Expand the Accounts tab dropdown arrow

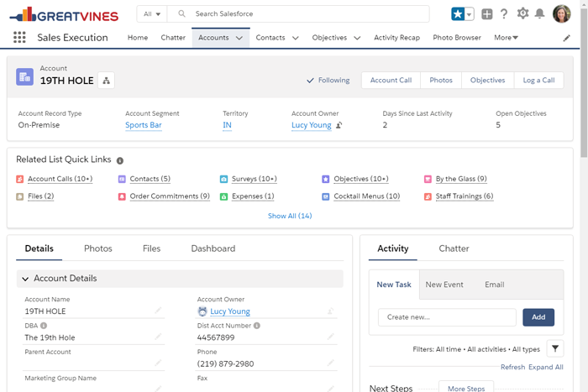239,38
